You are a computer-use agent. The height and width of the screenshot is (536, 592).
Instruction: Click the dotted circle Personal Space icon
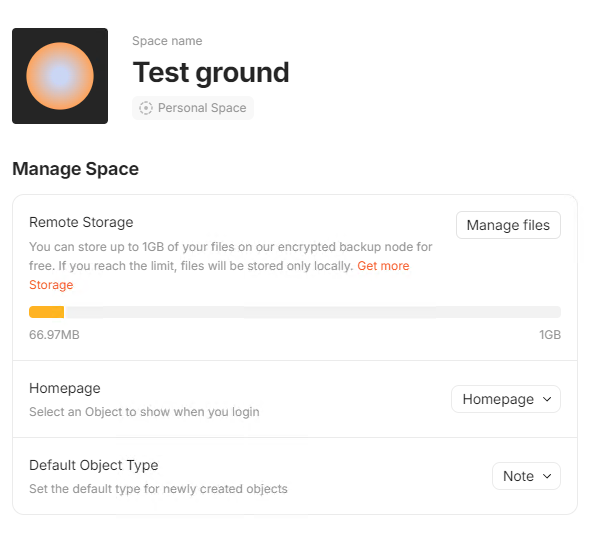pos(146,108)
